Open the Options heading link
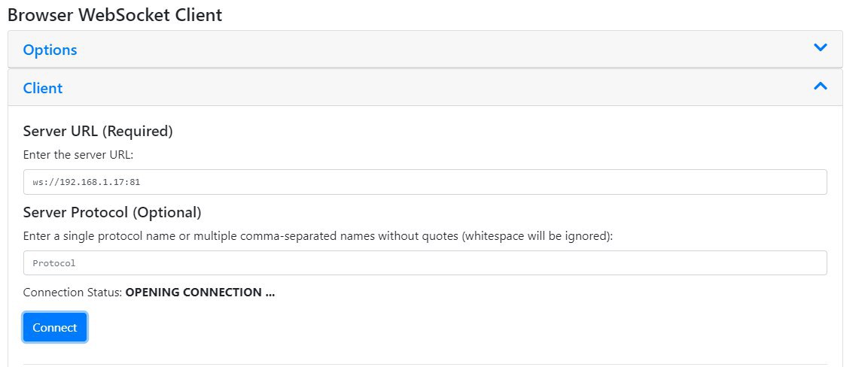 (x=50, y=50)
